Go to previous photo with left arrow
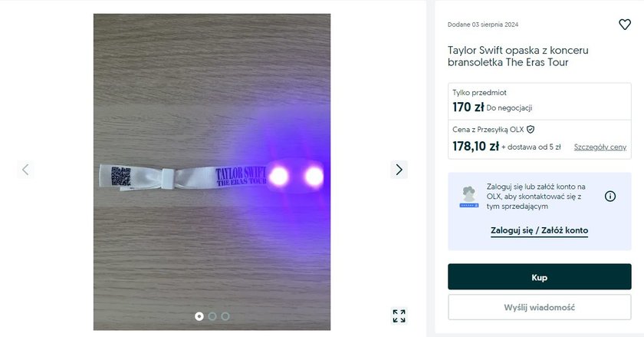 coord(25,170)
